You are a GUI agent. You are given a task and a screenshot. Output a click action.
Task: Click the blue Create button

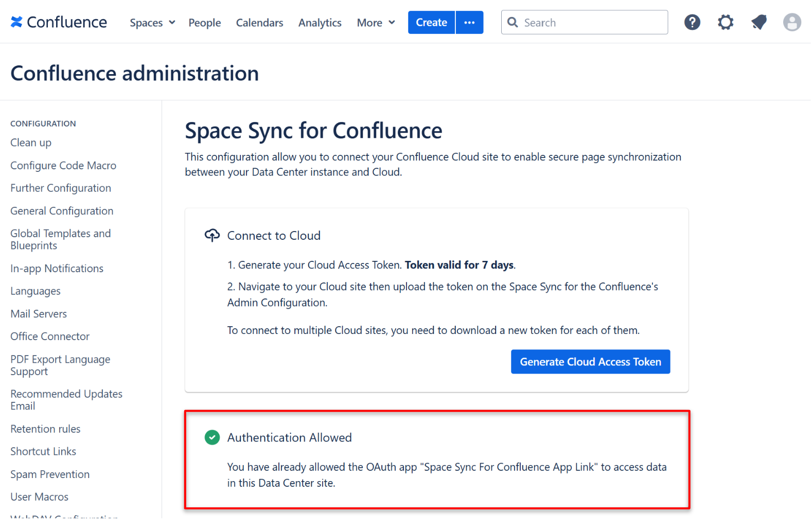click(431, 23)
